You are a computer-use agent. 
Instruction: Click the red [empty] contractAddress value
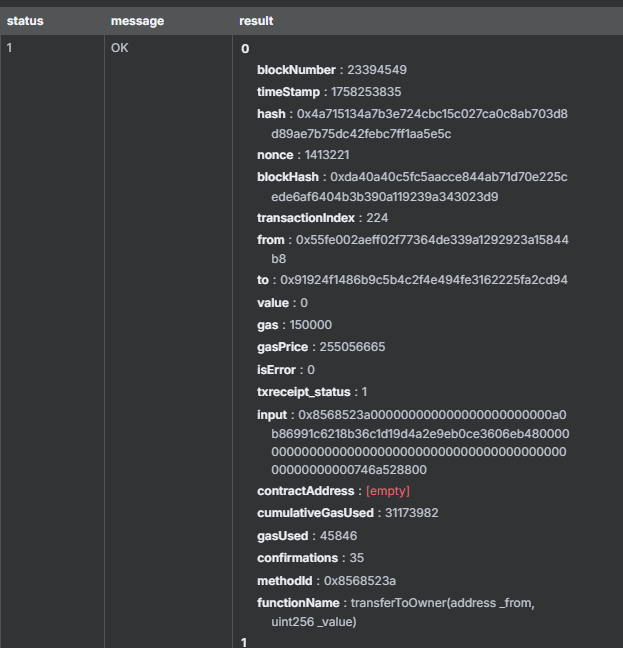[388, 491]
